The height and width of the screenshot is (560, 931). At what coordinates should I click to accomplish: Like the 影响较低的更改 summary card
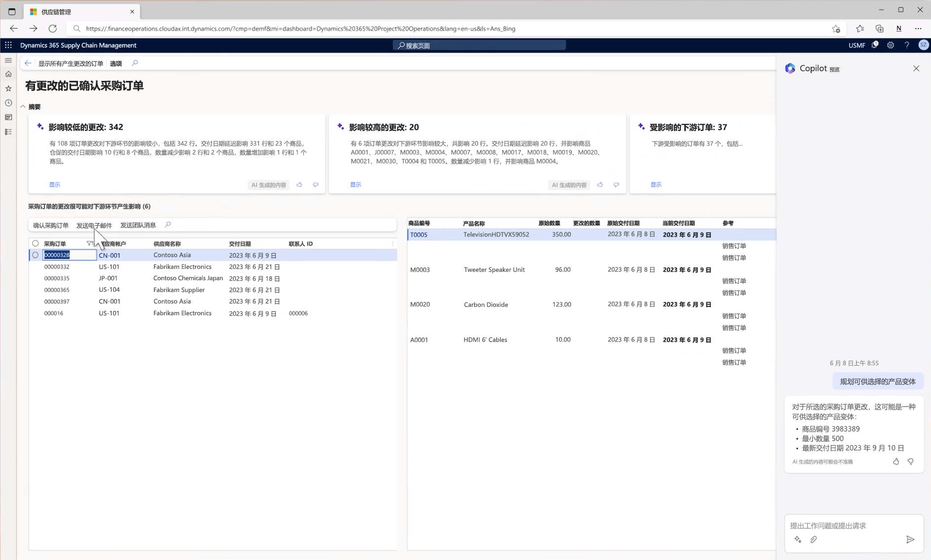pyautogui.click(x=299, y=185)
